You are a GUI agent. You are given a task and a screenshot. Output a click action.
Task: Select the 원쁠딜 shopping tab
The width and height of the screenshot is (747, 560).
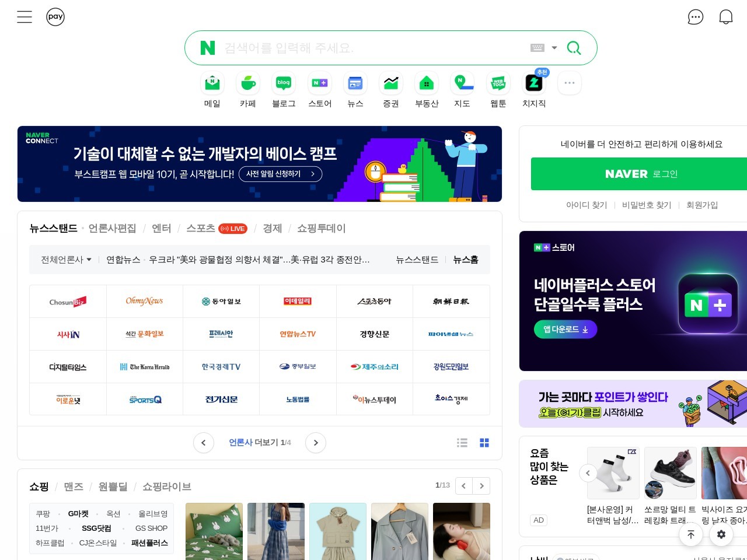[113, 487]
